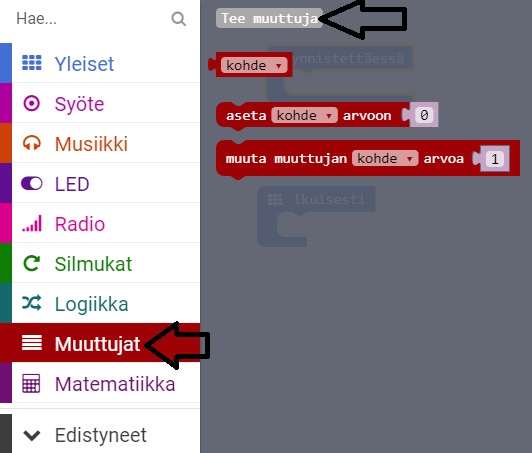Image resolution: width=532 pixels, height=453 pixels.
Task: Click the value 1 field in muuta block
Action: [x=495, y=159]
